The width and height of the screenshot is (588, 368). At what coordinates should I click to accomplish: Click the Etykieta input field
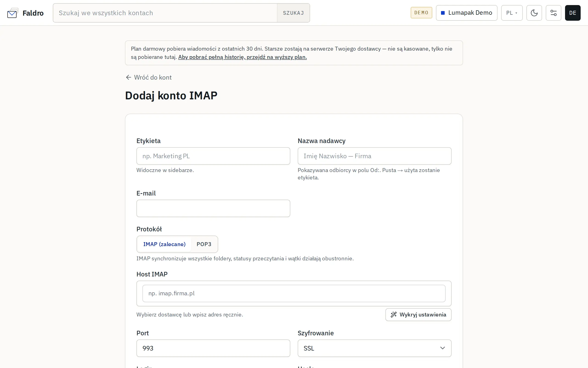[x=213, y=156]
